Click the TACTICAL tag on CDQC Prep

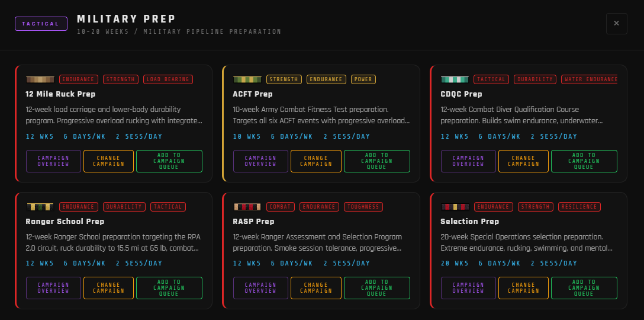point(491,79)
